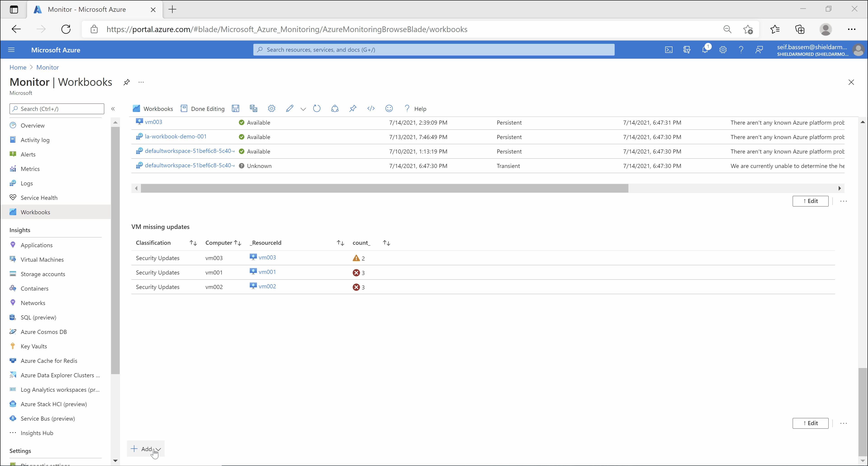This screenshot has width=868, height=466.
Task: Click Add button at bottom
Action: click(145, 449)
